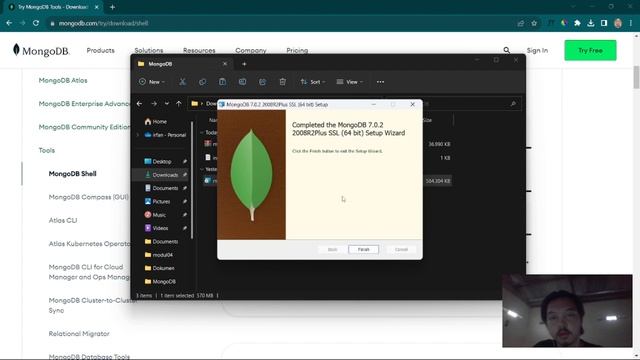Open Chrome extensions puzzle icon
640x360 pixels.
[577, 23]
